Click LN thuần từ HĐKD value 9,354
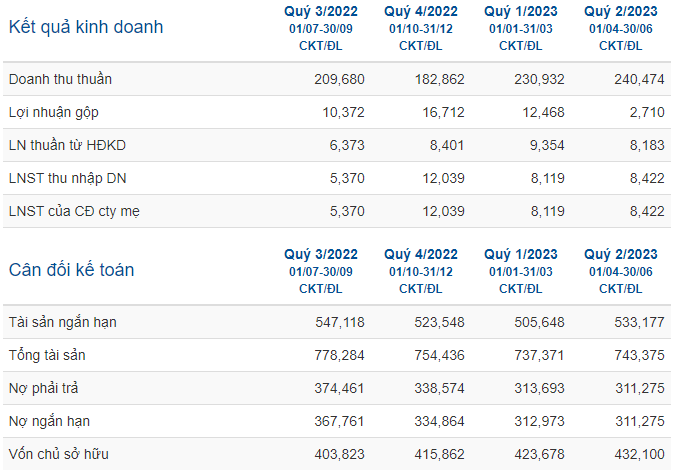 tap(547, 145)
